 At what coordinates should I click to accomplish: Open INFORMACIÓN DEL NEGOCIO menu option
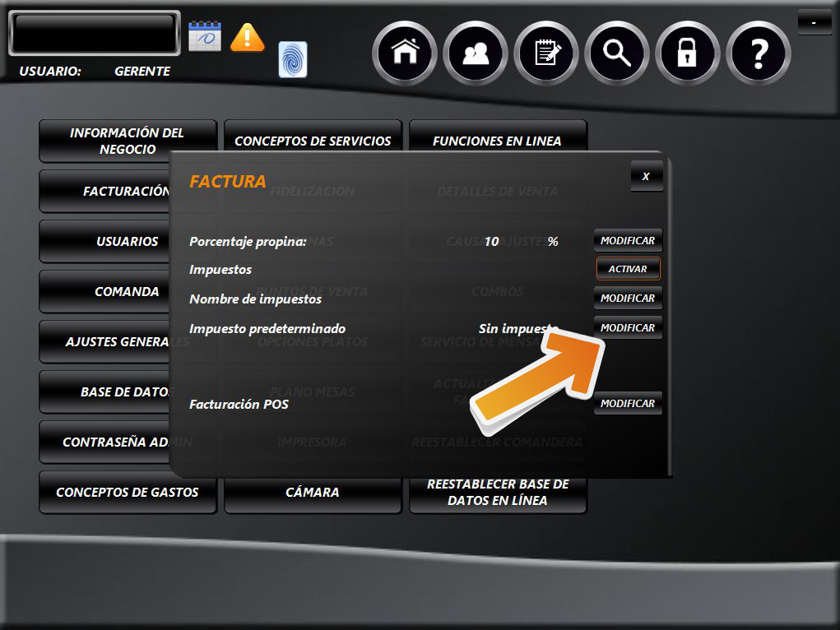point(128,141)
